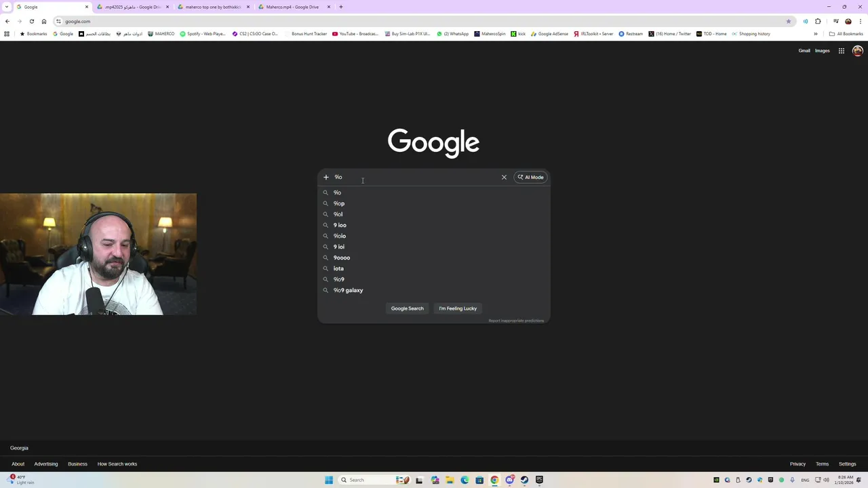This screenshot has width=868, height=488.
Task: Open Windows Start button
Action: 328,480
